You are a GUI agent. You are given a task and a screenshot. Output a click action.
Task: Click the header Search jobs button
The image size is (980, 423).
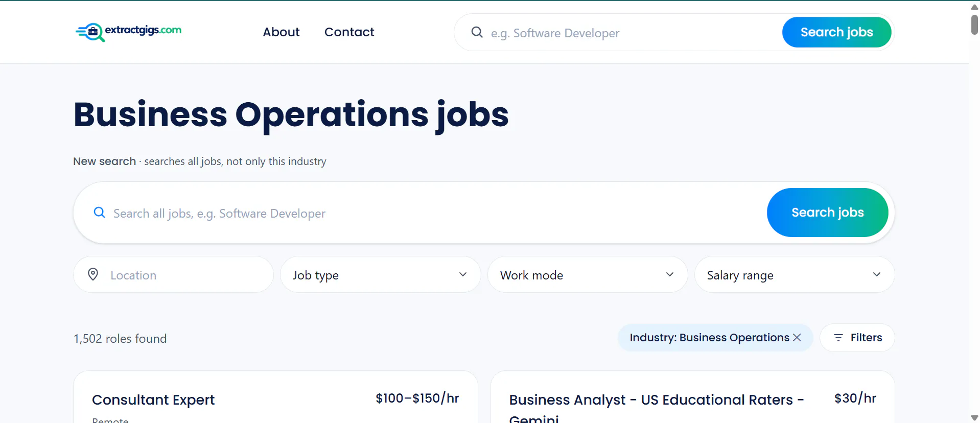tap(836, 32)
